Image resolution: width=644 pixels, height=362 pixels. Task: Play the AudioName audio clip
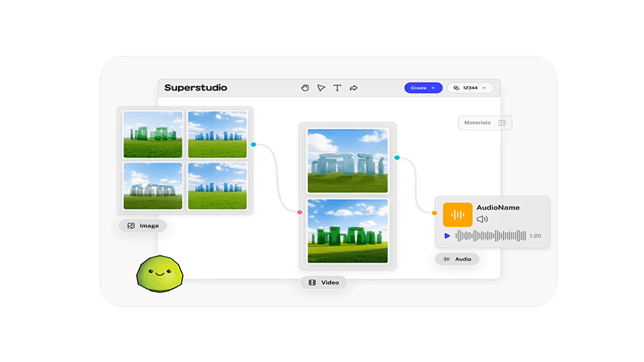click(447, 236)
